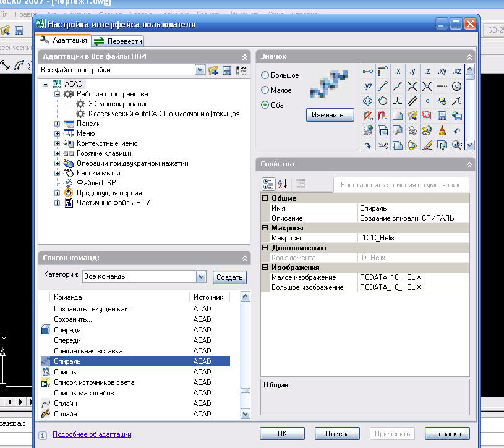Select the Большое icon size option
Image resolution: width=504 pixels, height=448 pixels.
click(x=265, y=75)
